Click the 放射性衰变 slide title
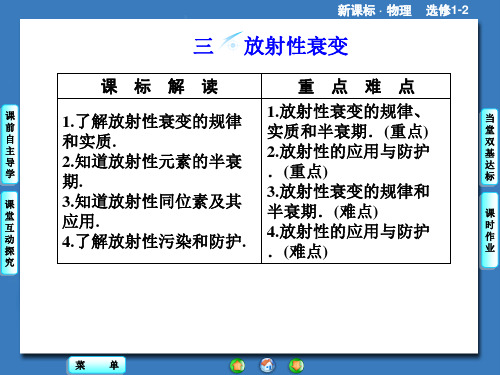Viewport: 500px width, 375px height. [x=296, y=46]
